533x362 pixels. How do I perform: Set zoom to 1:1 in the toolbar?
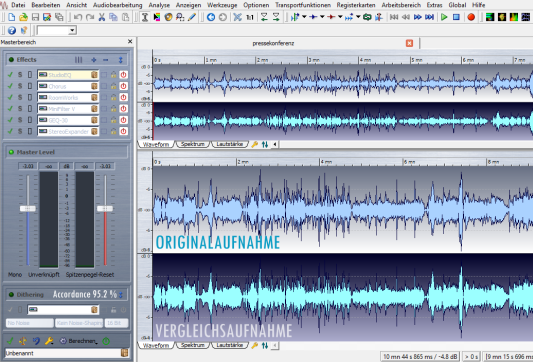tap(250, 17)
